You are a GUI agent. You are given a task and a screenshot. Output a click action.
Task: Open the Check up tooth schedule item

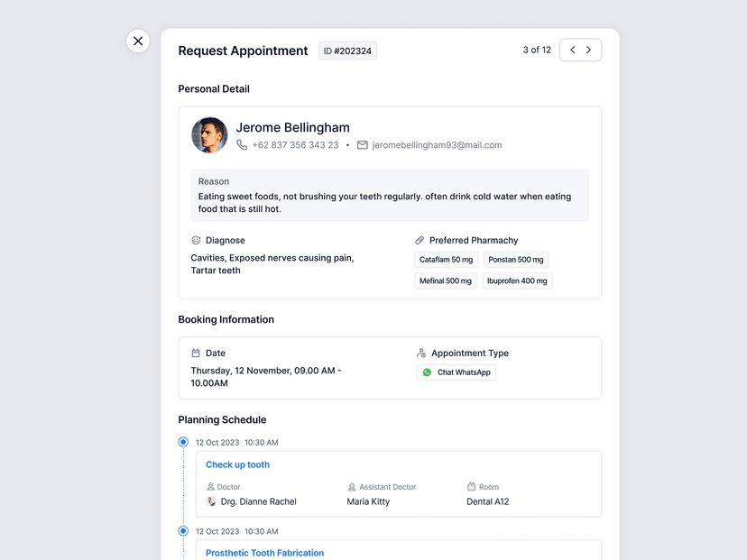(x=237, y=464)
